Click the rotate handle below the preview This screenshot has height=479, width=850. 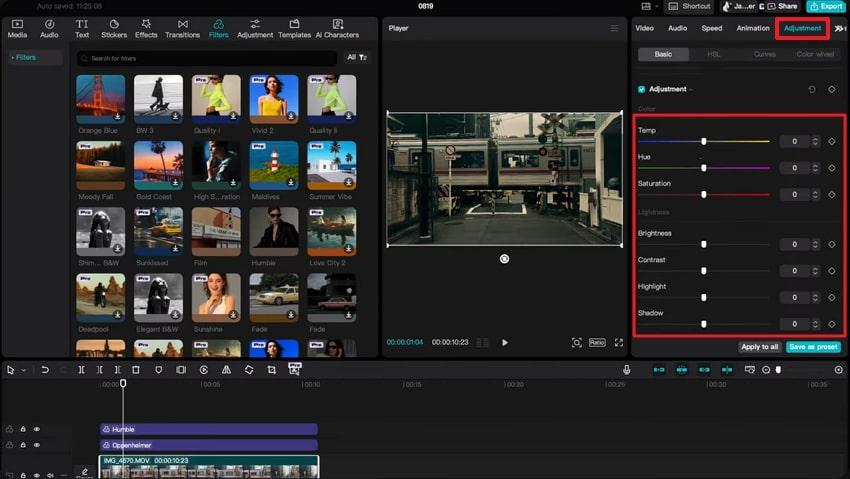[x=504, y=259]
